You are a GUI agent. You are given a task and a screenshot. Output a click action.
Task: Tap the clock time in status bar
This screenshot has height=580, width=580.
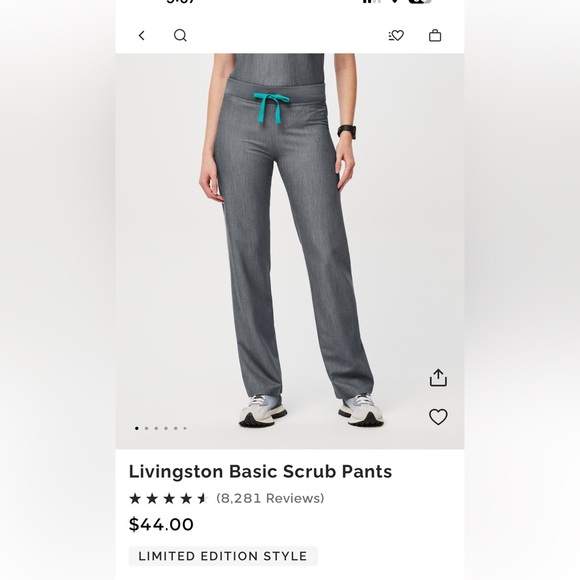point(181,1)
